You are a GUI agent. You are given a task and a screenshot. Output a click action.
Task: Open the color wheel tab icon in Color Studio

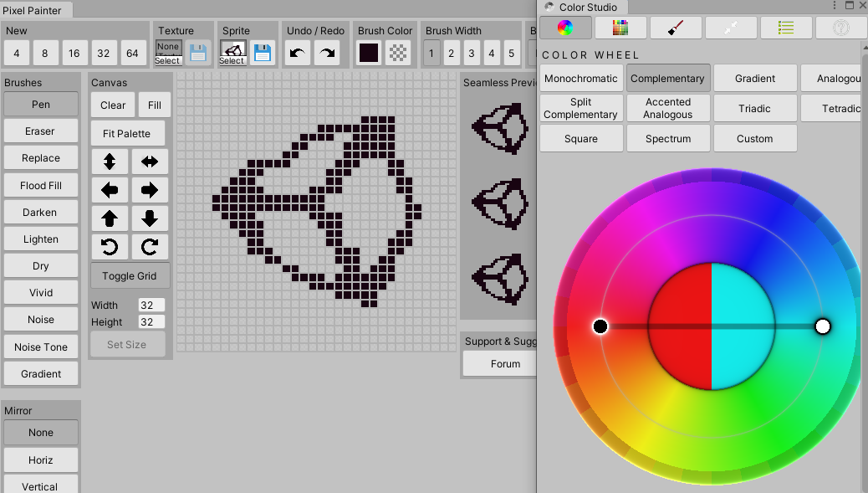coord(565,27)
